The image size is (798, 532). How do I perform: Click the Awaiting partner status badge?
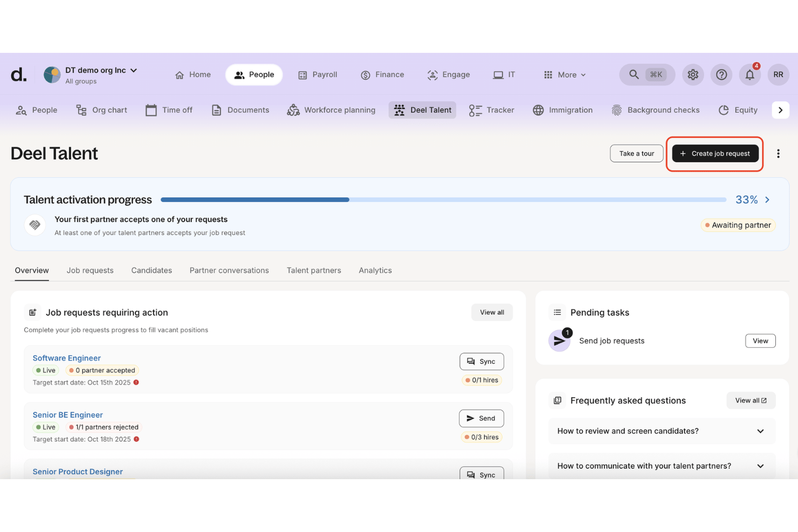pyautogui.click(x=738, y=225)
